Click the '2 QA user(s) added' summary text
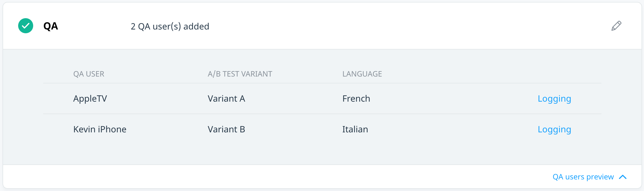Screen dimensions: 644x191 (170, 26)
